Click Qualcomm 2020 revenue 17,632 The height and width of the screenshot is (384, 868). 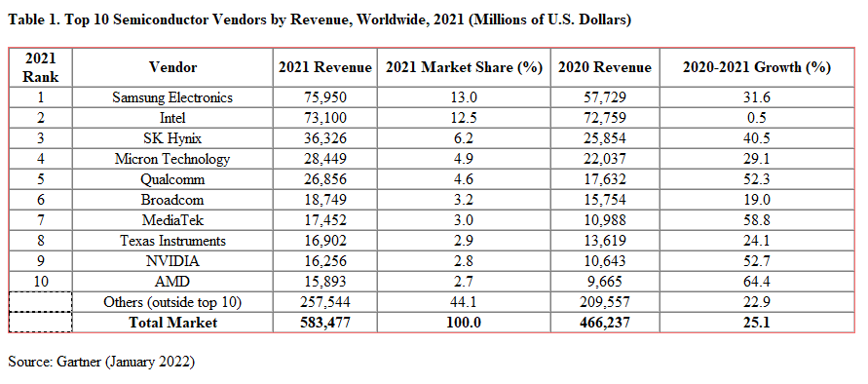tap(605, 179)
